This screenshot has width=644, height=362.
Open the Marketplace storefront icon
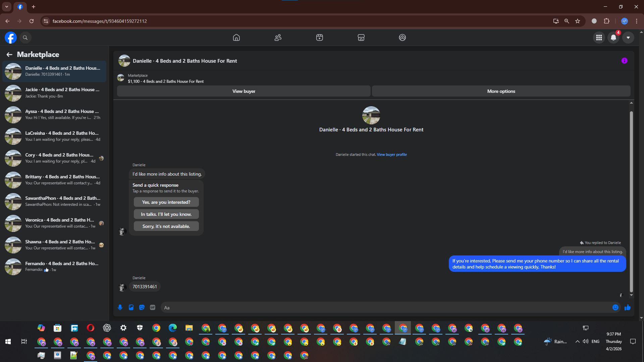coord(361,38)
